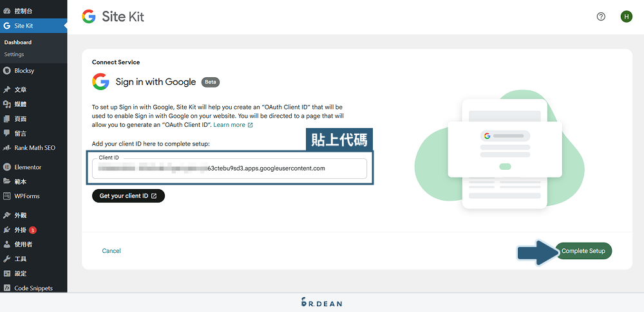This screenshot has width=644, height=312.
Task: Click the Site Kit Google icon in sidebar
Action: coord(6,26)
